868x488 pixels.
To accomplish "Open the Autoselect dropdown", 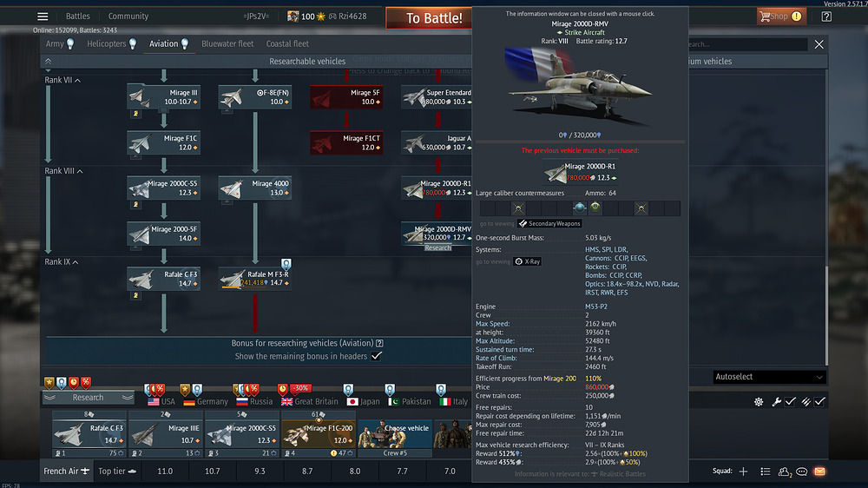I will (x=768, y=377).
